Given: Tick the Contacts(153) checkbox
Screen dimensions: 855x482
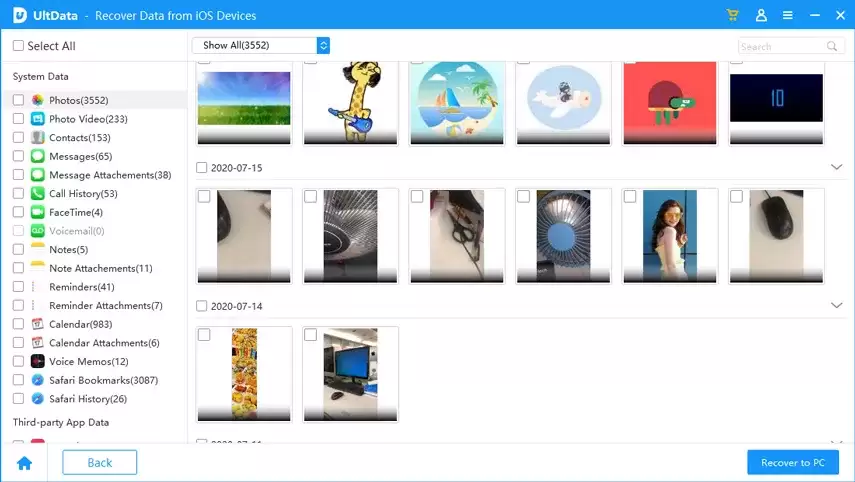Looking at the screenshot, I should tap(18, 137).
